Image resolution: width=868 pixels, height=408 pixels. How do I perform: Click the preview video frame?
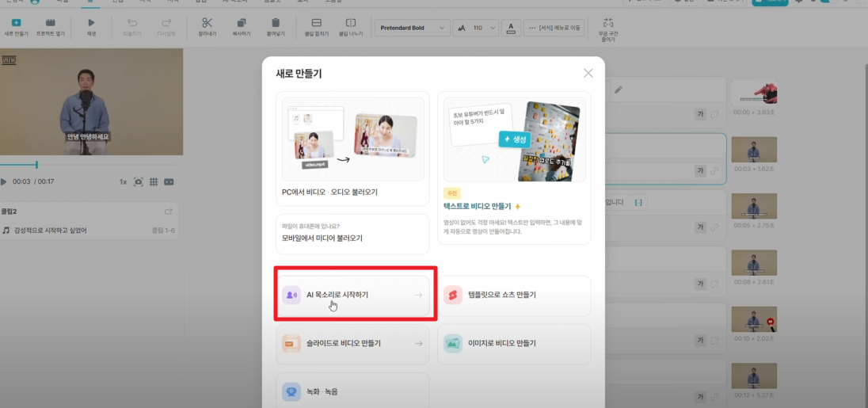[x=91, y=101]
